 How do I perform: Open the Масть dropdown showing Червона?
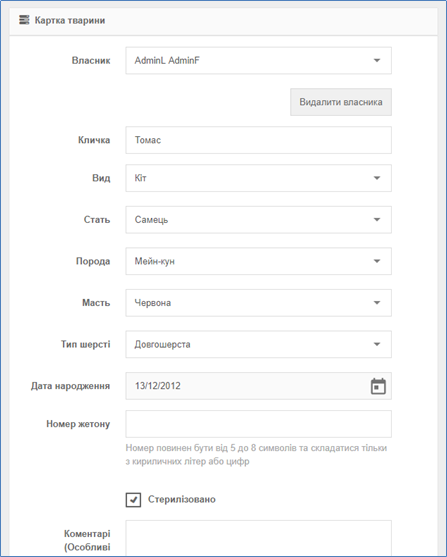pos(258,303)
